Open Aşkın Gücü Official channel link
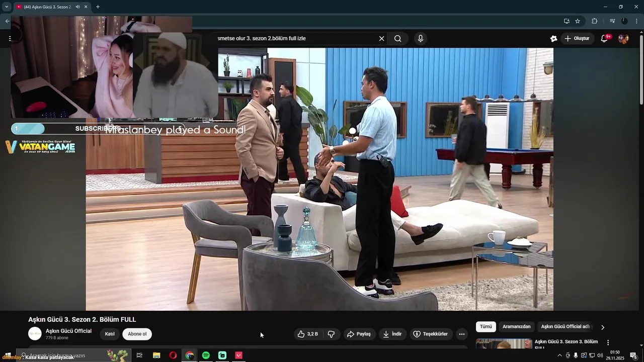 point(68,331)
